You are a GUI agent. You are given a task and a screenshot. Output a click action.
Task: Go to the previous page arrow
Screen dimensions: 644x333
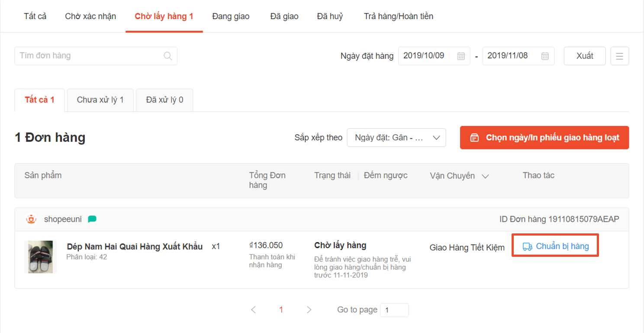(x=254, y=310)
